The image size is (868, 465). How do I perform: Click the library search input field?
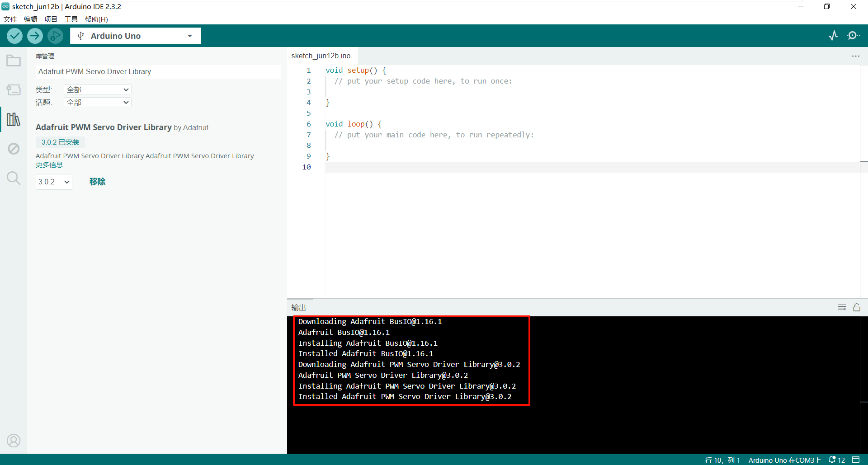pos(158,71)
